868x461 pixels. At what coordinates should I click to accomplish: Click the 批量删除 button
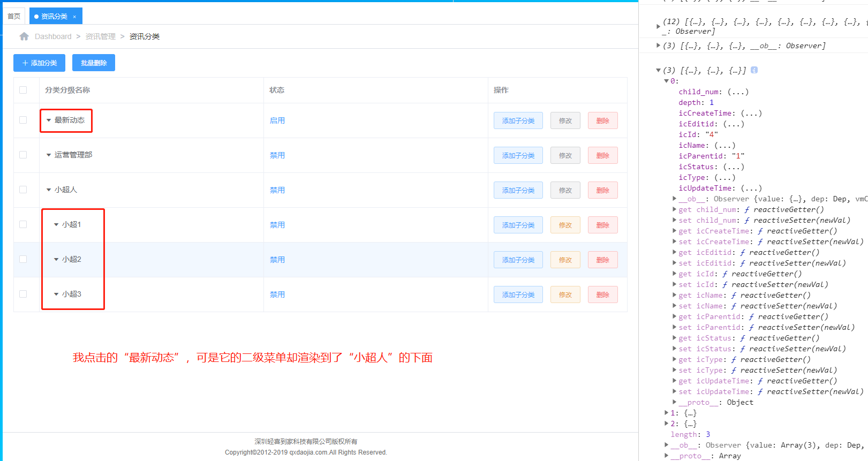pyautogui.click(x=94, y=63)
